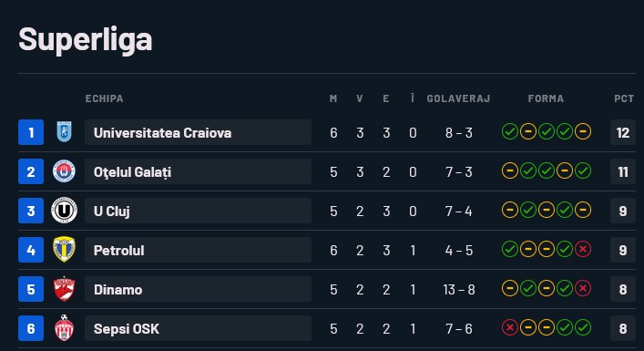Click the Superliga heading
Screen dimensions: 644x351
tap(86, 40)
